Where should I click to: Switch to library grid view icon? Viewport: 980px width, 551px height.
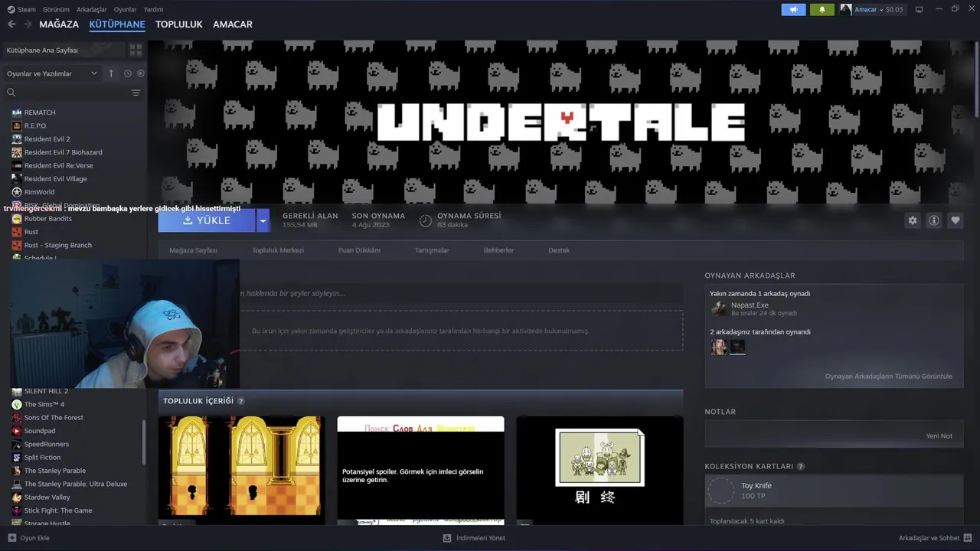[136, 50]
